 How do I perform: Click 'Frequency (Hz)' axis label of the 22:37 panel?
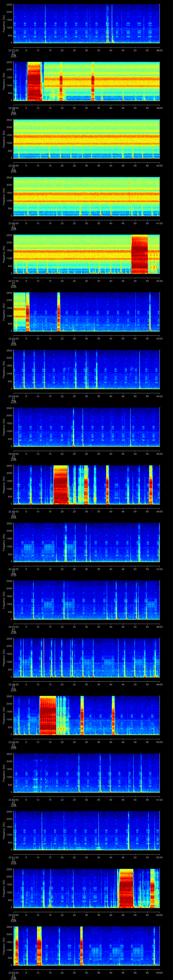(4, 24)
